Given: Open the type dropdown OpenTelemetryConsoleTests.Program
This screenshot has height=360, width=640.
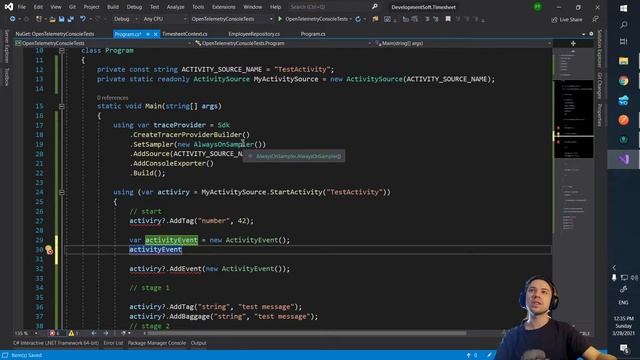Looking at the screenshot, I should point(283,43).
